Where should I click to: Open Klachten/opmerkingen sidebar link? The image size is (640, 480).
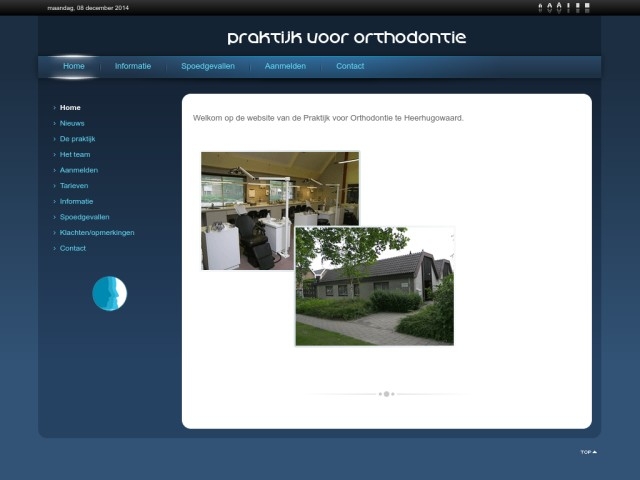point(97,232)
